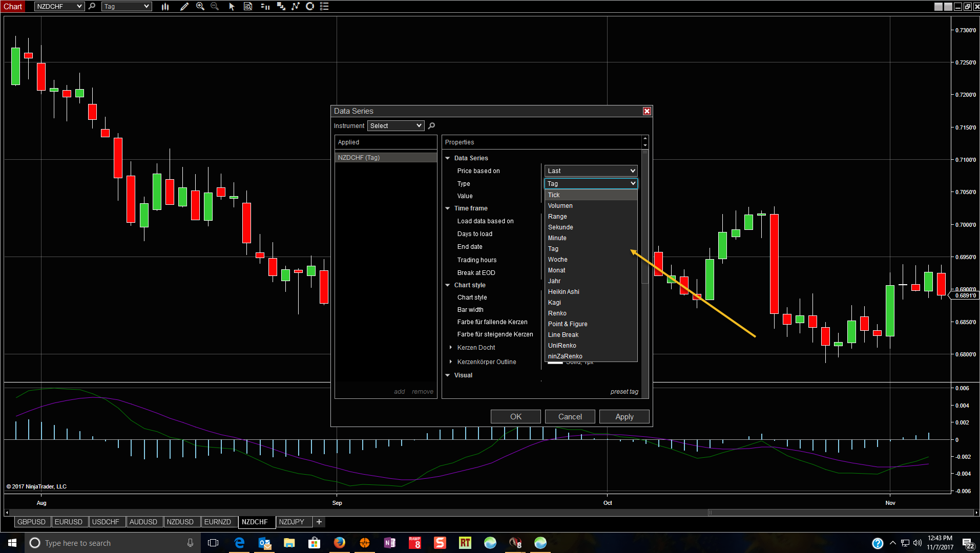Open the chart instrument dropdown showing NZDCHF
This screenshot has width=980, height=553.
point(59,6)
